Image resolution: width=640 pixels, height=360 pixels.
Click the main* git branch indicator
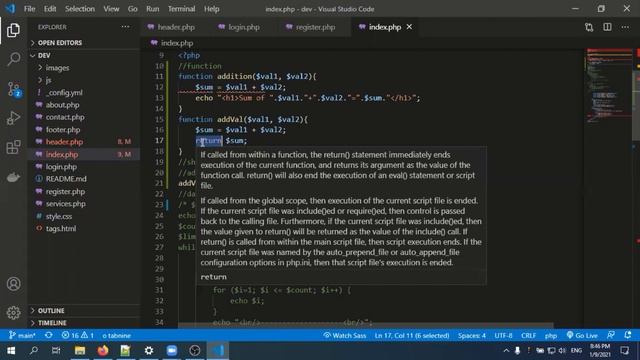point(22,336)
